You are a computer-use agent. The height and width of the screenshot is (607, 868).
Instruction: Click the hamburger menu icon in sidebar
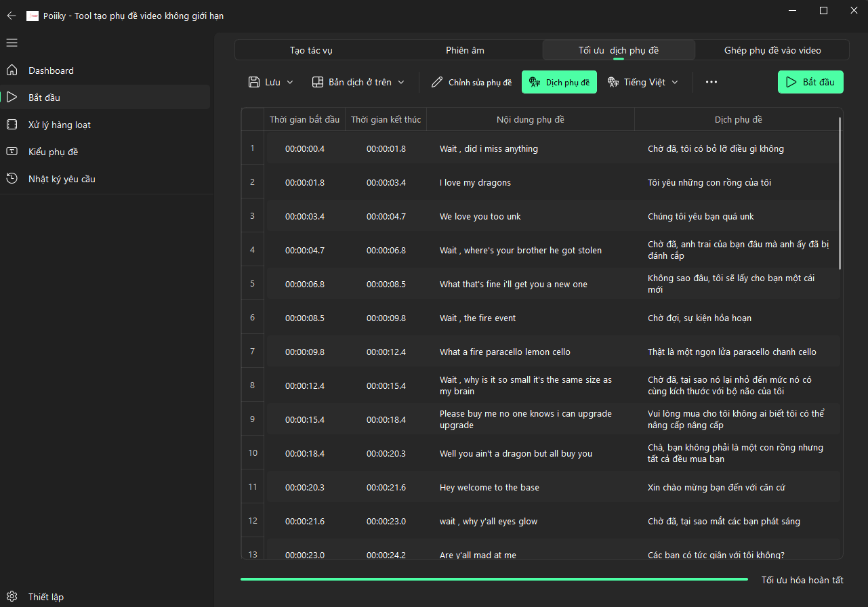12,43
